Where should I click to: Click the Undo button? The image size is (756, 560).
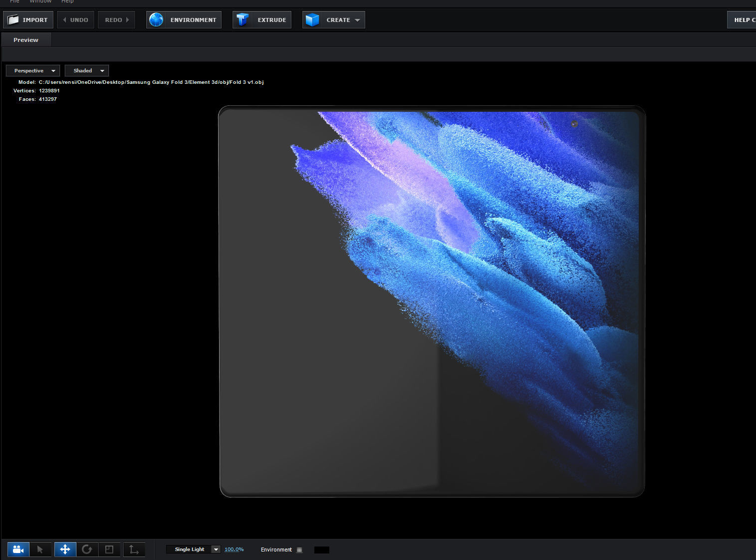click(75, 20)
